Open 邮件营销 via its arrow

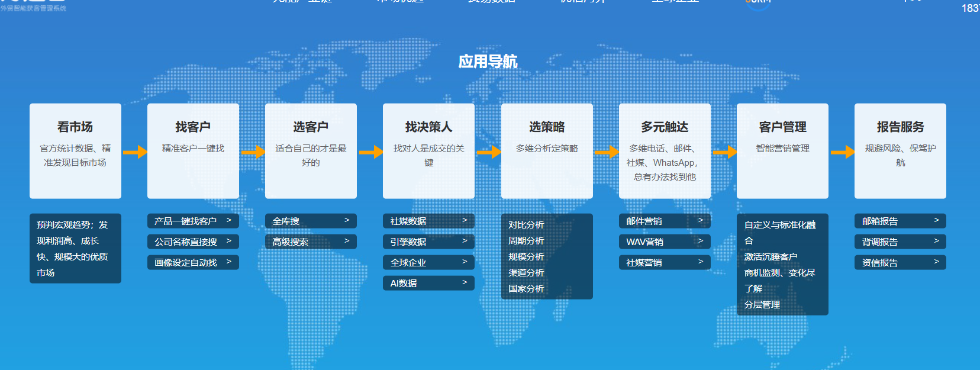coord(701,220)
